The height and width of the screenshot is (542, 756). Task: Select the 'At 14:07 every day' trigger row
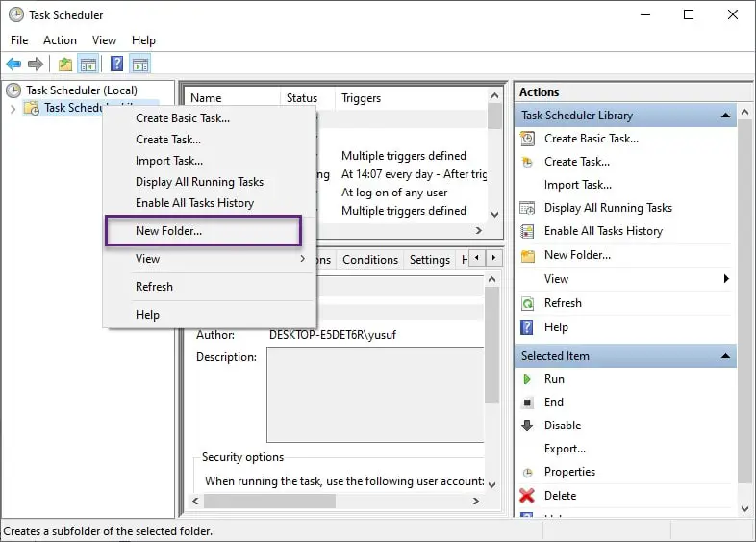414,174
